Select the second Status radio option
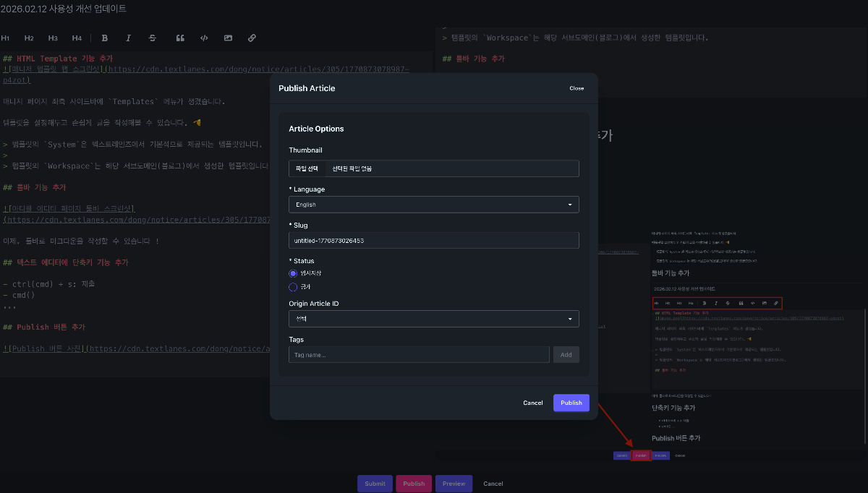 [293, 287]
